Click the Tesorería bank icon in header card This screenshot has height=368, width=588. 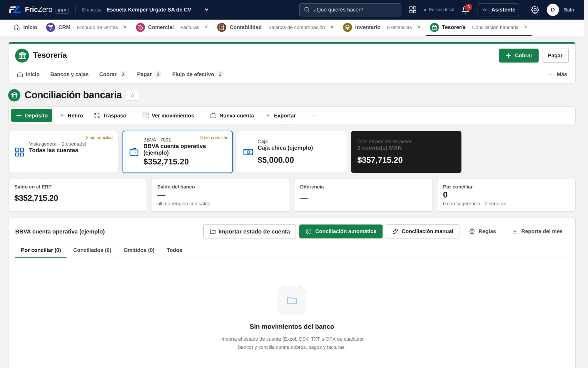22,55
